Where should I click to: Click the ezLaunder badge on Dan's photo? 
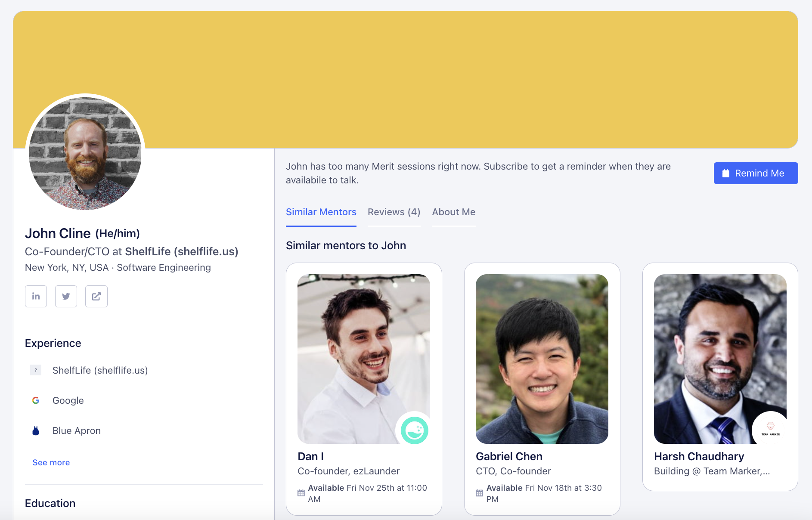(x=414, y=429)
